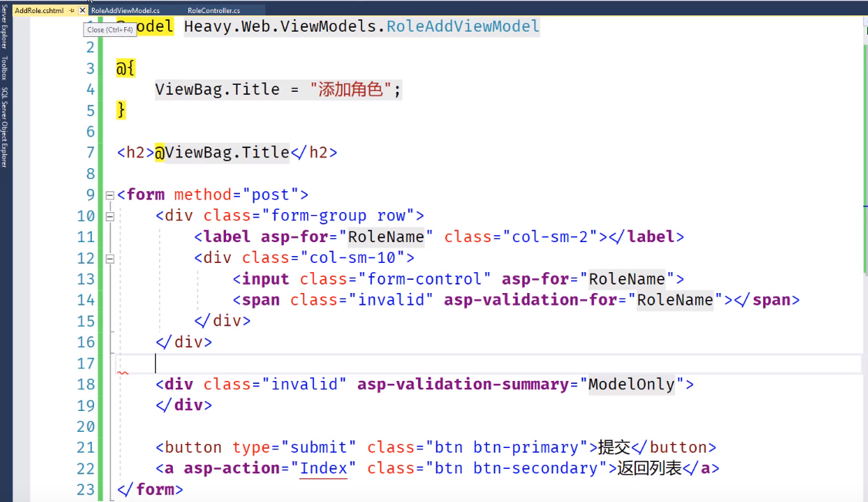The height and width of the screenshot is (502, 868).
Task: Click the closing </form> tag on line 23
Action: (150, 489)
